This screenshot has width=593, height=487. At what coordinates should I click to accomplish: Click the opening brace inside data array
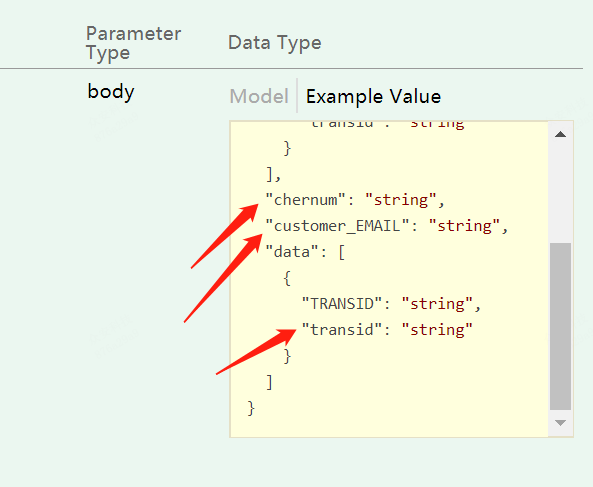287,278
